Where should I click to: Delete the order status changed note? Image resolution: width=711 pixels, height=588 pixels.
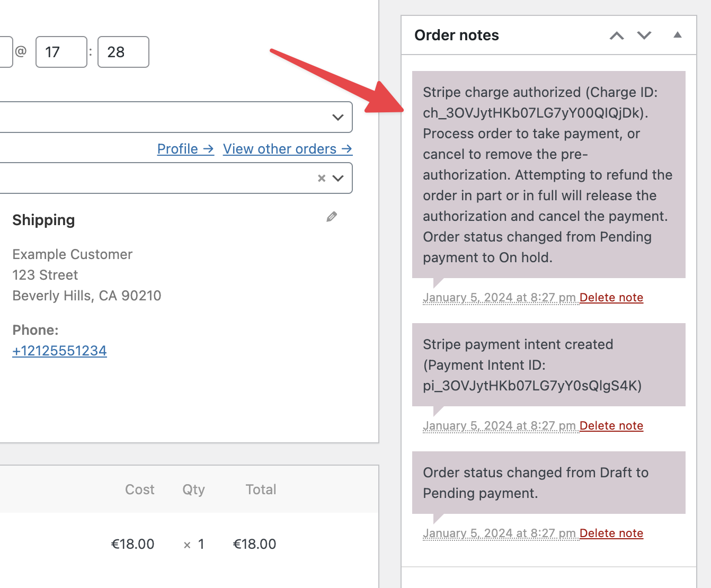[x=611, y=533]
